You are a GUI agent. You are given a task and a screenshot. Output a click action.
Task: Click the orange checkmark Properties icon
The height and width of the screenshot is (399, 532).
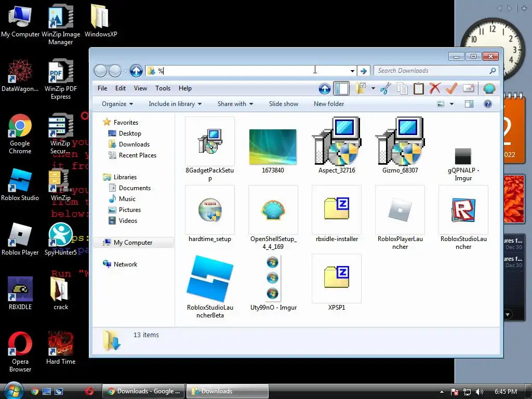point(451,88)
